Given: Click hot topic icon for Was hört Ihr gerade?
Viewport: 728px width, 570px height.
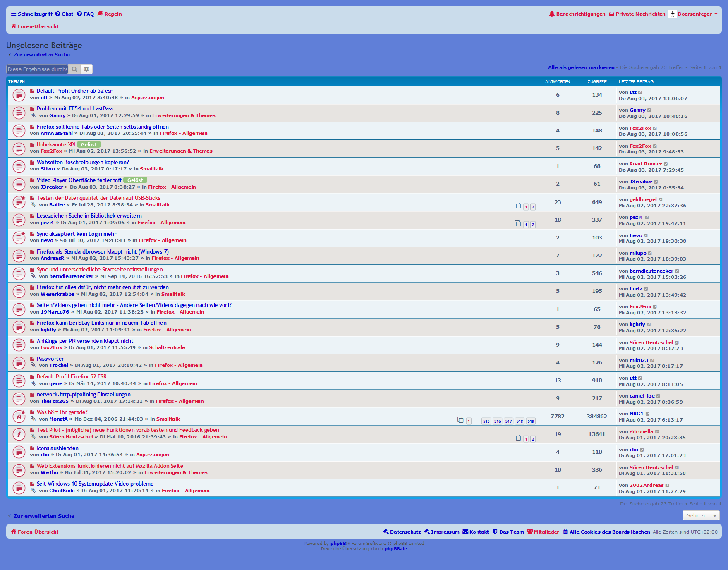Looking at the screenshot, I should (19, 416).
